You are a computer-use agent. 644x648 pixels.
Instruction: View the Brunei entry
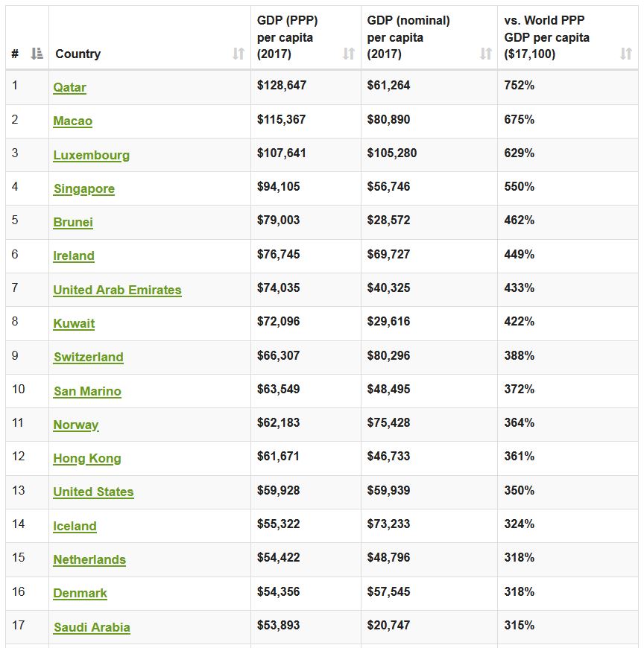pyautogui.click(x=72, y=222)
